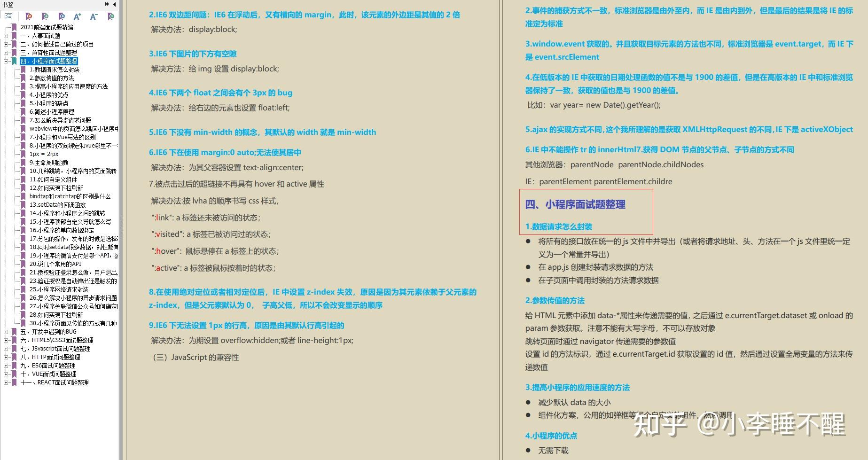Go to bookmark 6.简述小程序原理
Viewport: 868px width, 460px height.
click(52, 112)
